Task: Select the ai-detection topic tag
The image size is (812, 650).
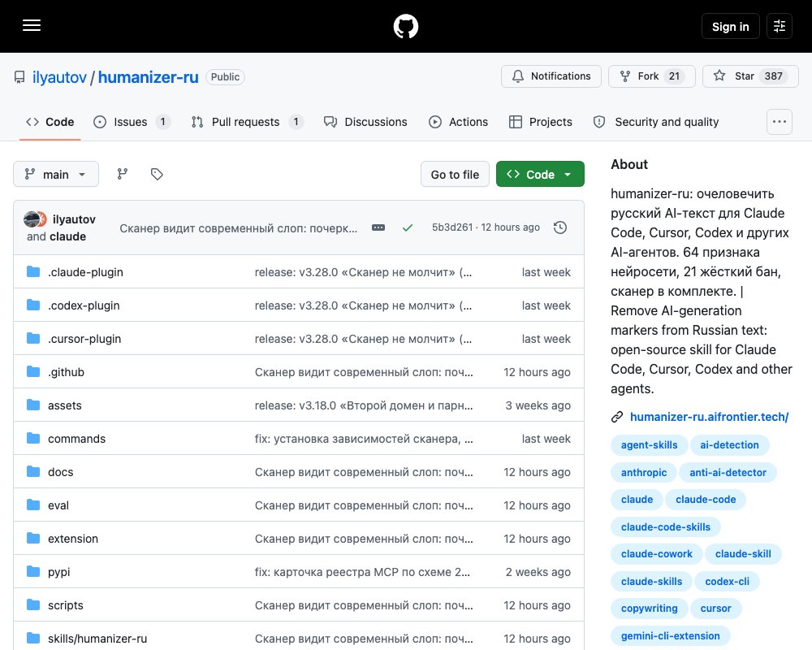Action: (729, 444)
